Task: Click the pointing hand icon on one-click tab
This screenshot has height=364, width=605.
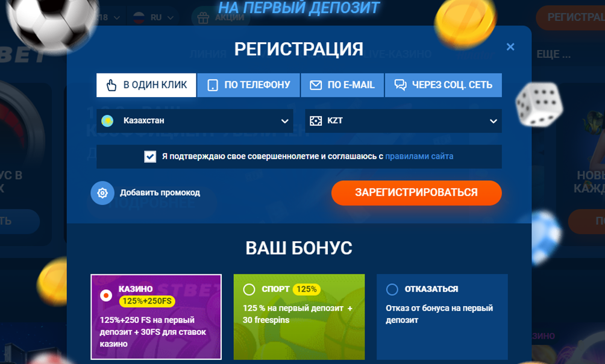Action: (x=111, y=85)
